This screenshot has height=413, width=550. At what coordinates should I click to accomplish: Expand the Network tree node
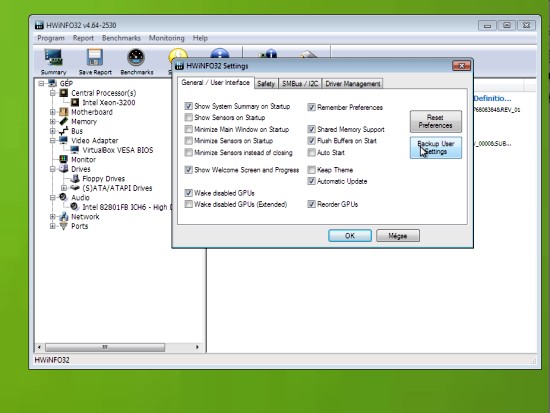53,217
